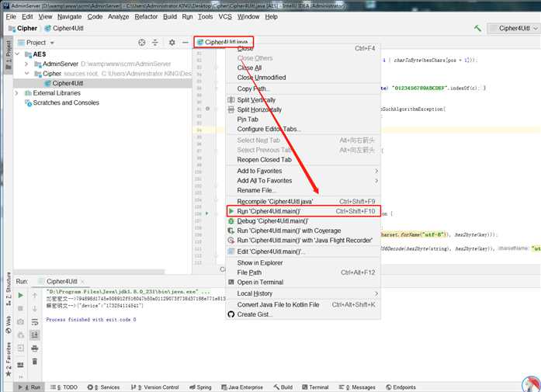This screenshot has height=392, width=541.
Task: Click the down arrow in Run console toolbar
Action: click(34, 308)
